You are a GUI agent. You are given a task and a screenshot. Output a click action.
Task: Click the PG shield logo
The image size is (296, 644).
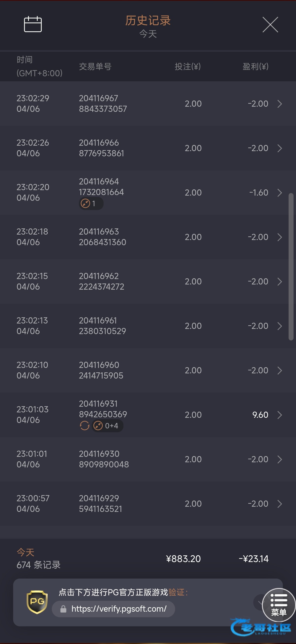37,602
